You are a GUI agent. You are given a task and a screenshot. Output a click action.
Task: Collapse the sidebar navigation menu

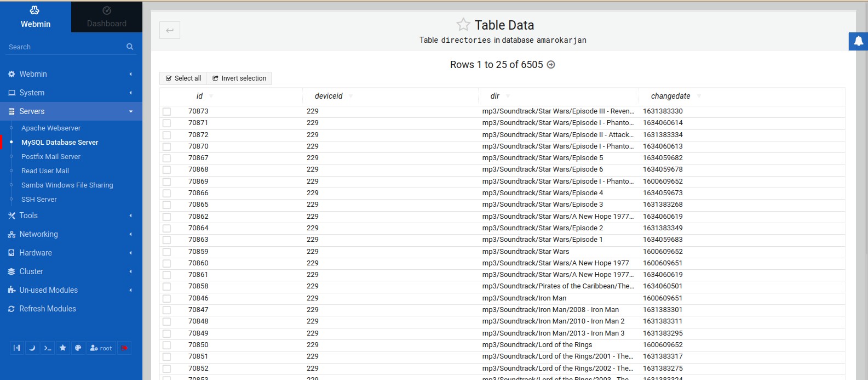pyautogui.click(x=17, y=348)
